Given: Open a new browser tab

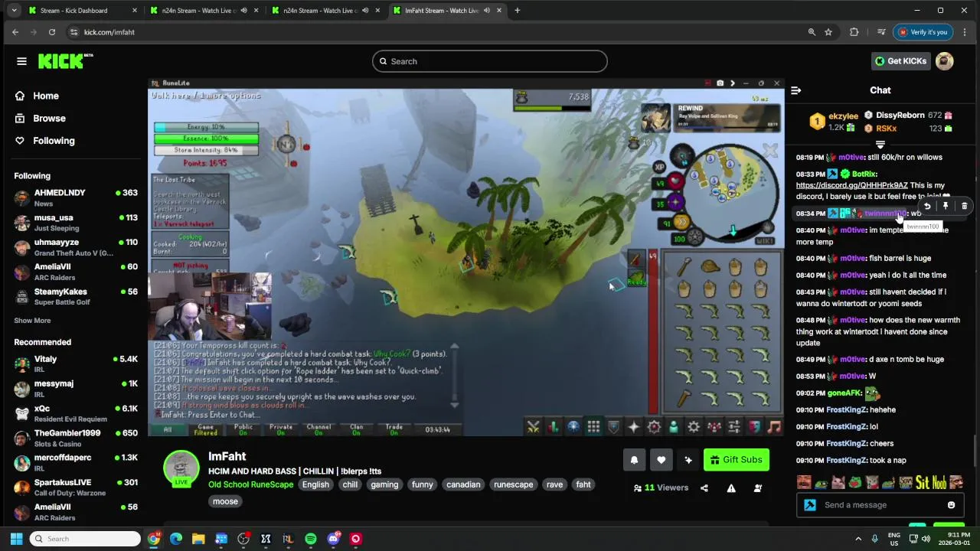Looking at the screenshot, I should tap(518, 11).
